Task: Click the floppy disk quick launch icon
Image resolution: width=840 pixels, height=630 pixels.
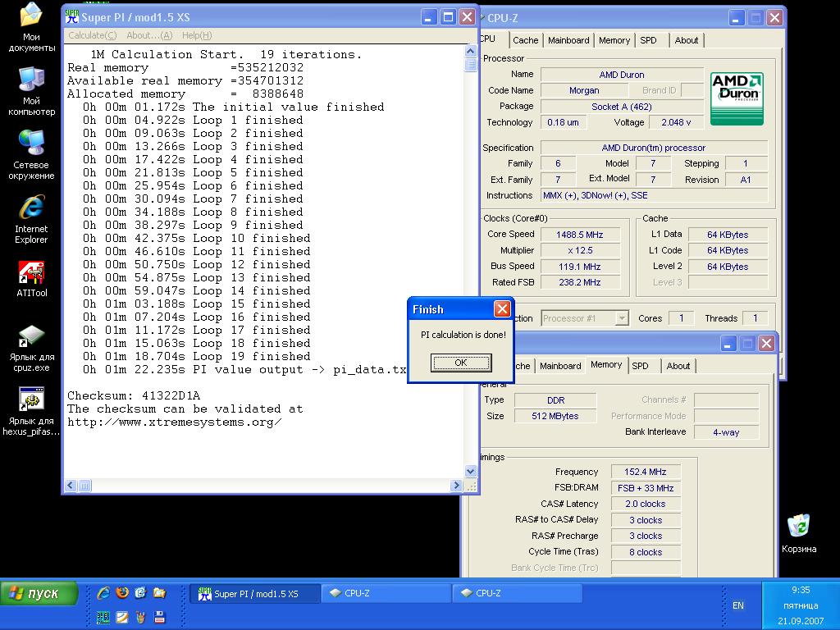Action: point(160,617)
